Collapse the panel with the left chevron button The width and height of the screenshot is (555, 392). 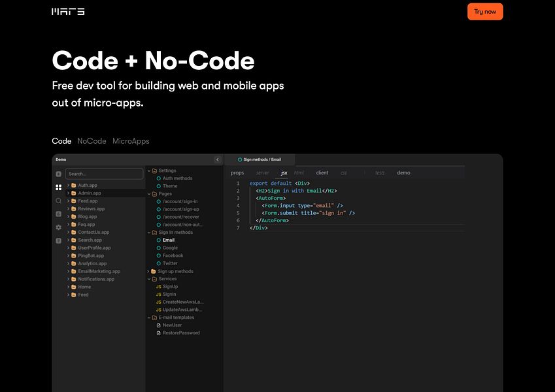218,159
